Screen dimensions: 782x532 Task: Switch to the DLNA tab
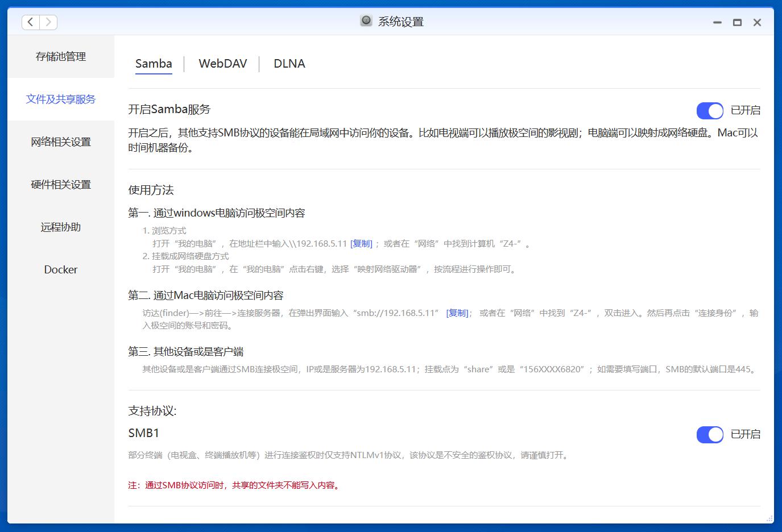(x=289, y=64)
